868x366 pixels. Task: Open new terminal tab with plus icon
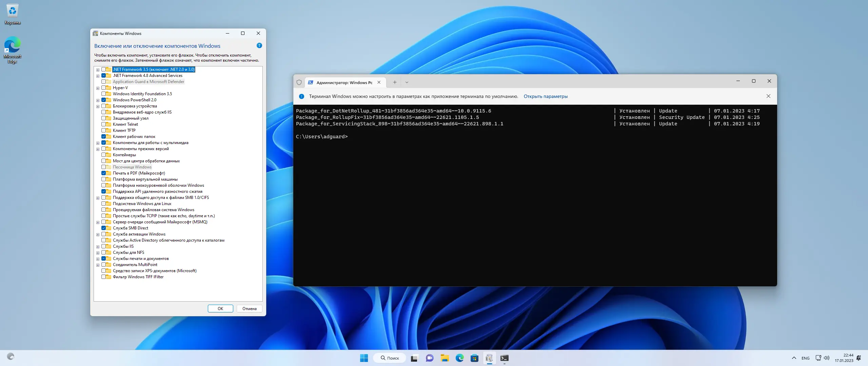click(395, 82)
